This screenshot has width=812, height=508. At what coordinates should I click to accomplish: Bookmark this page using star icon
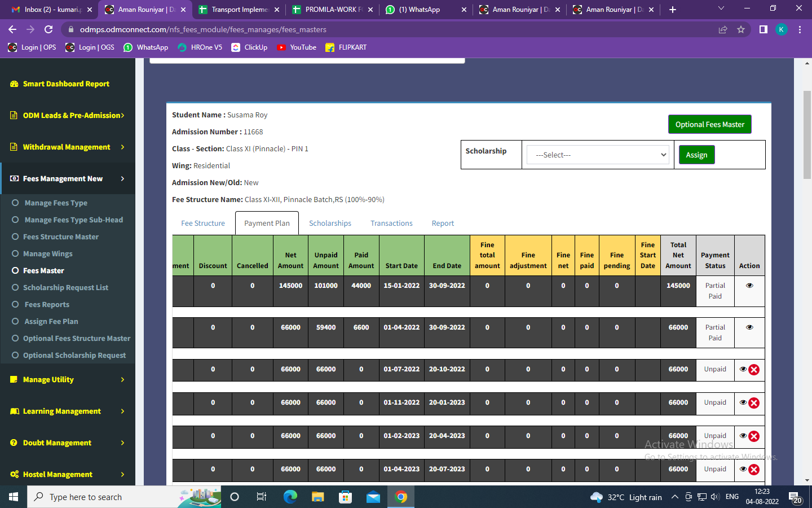[x=741, y=29]
